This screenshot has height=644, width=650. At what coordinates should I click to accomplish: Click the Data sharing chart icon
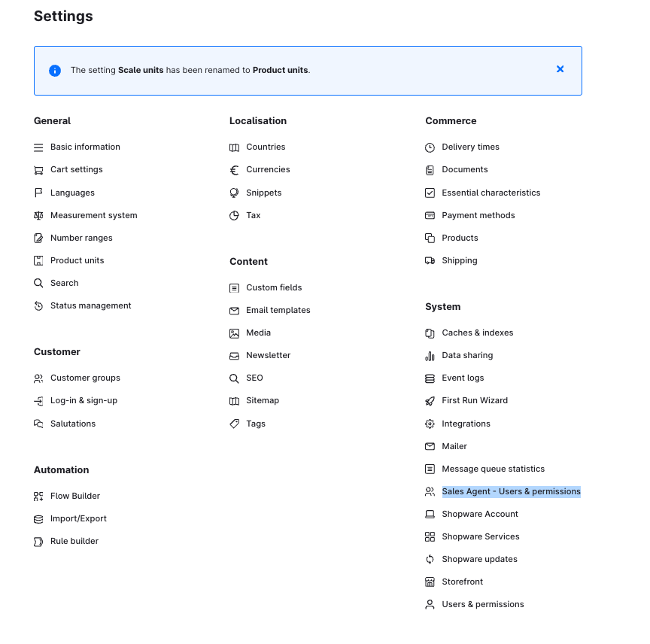point(430,356)
